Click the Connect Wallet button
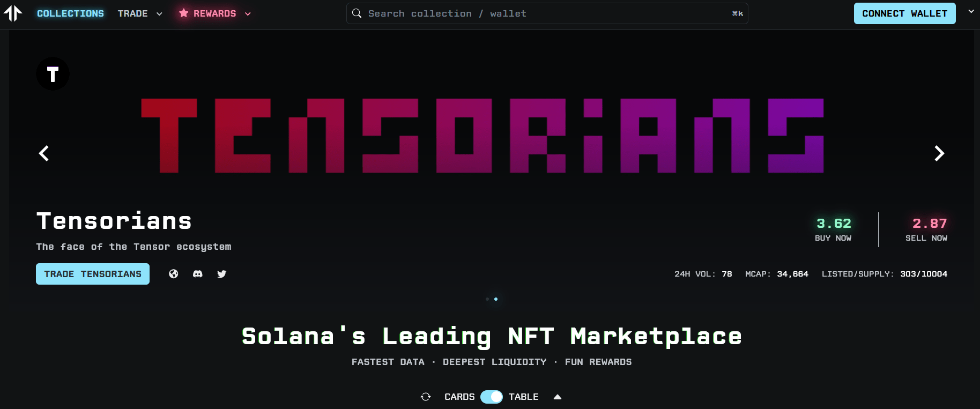 tap(904, 13)
